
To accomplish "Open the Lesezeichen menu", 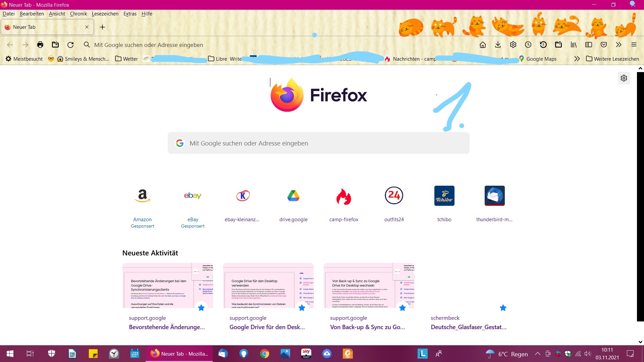I will [x=105, y=14].
